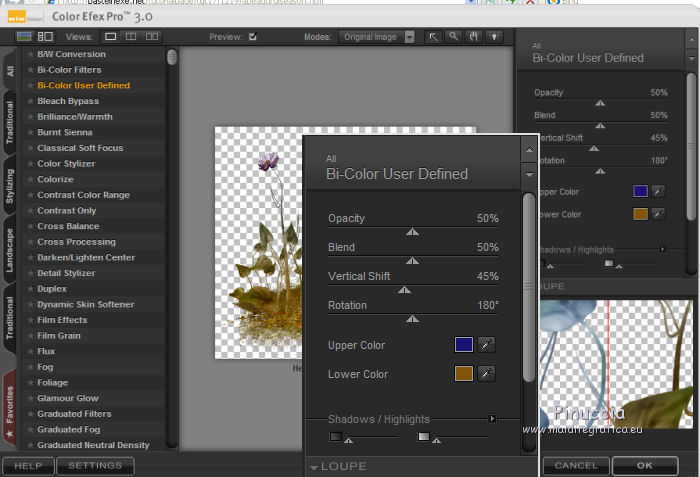700x477 pixels.
Task: Toggle favorite star for Contrast Only
Action: (x=30, y=211)
